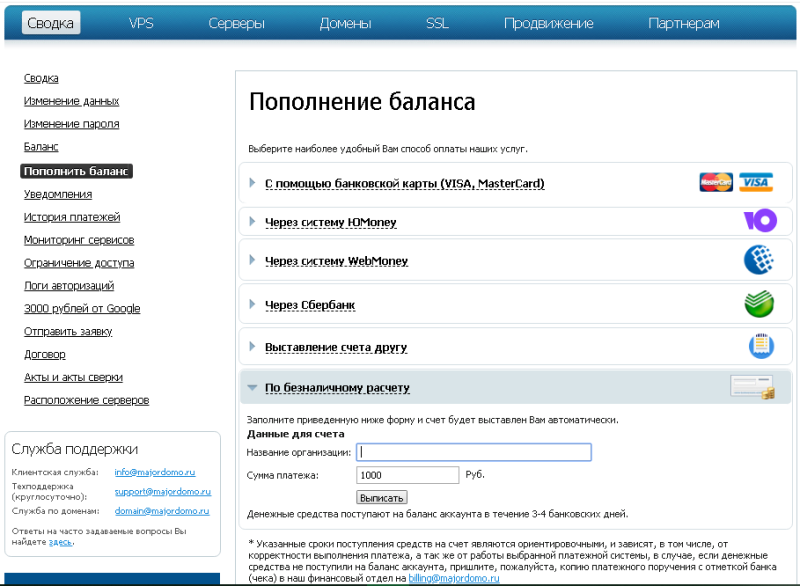Click the blue invoice document icon

click(761, 346)
